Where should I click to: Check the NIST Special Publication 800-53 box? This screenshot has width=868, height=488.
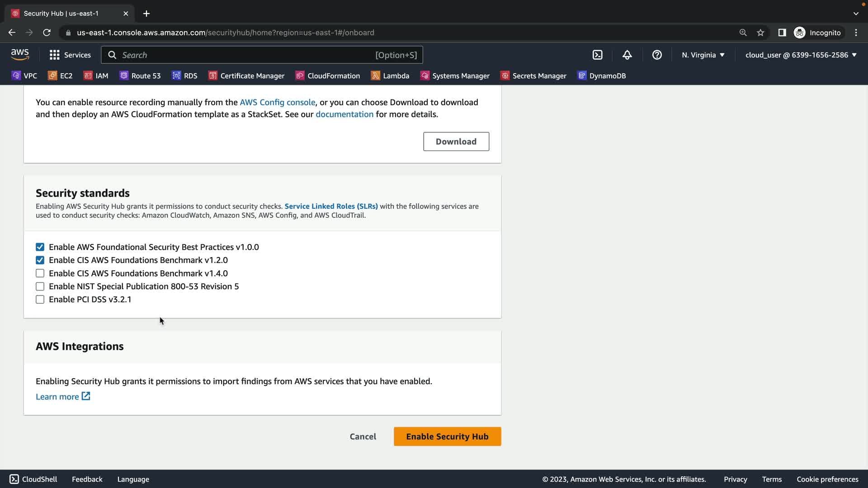40,286
